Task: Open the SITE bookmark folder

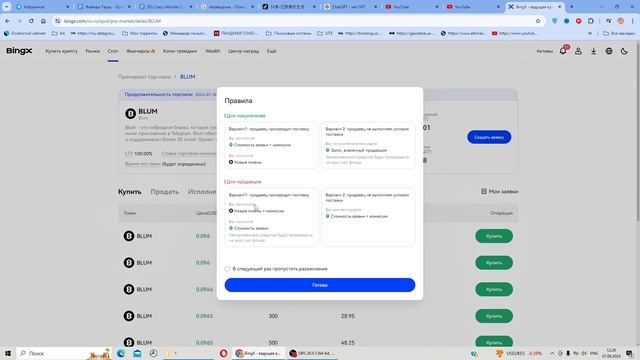Action: (x=325, y=33)
